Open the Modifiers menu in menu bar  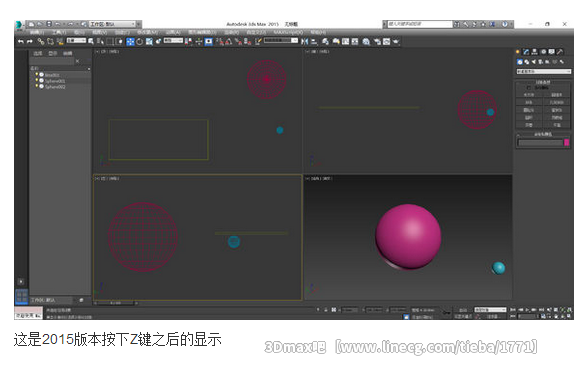point(148,32)
